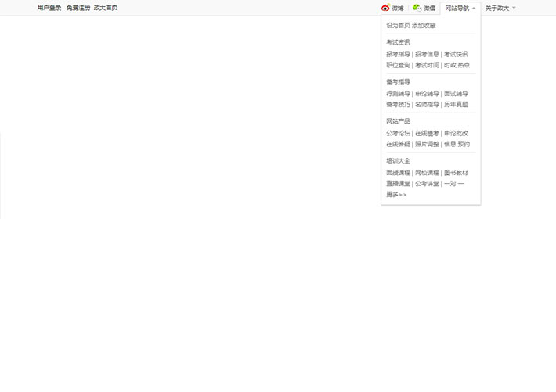Click the Weibo (微博) icon
This screenshot has height=392, width=556.
385,8
